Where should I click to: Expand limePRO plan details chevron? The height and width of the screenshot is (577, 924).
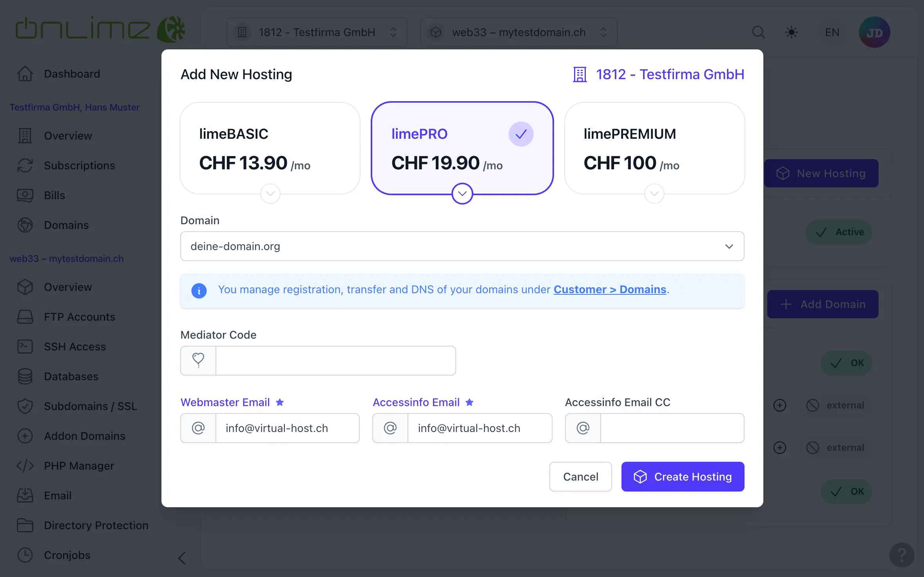coord(462,194)
